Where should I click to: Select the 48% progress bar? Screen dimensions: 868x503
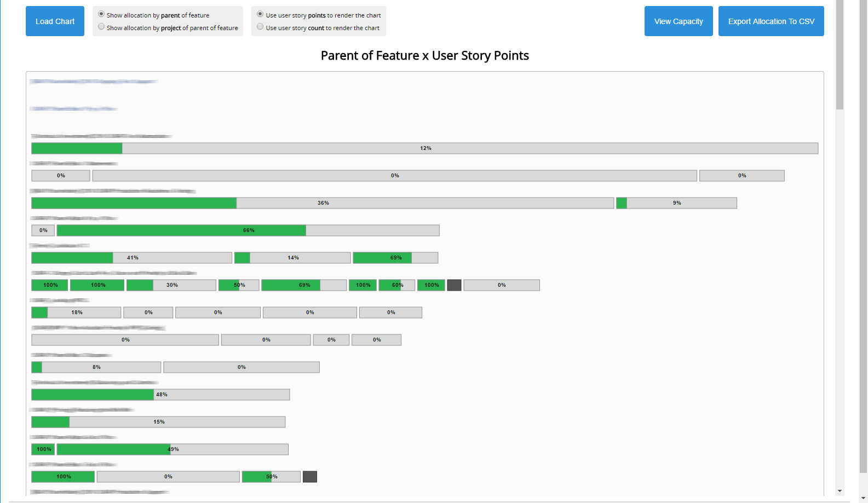(x=160, y=395)
